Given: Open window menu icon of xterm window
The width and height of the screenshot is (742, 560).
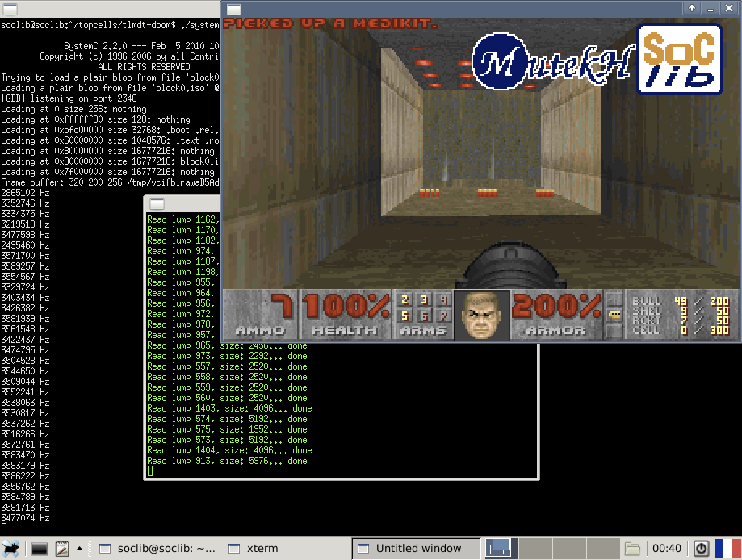Looking at the screenshot, I should click(x=157, y=204).
